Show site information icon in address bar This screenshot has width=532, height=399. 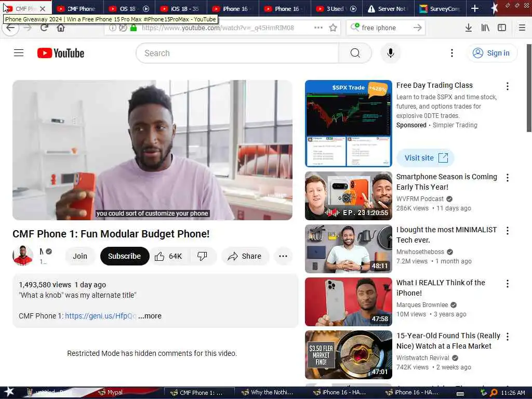point(112,28)
